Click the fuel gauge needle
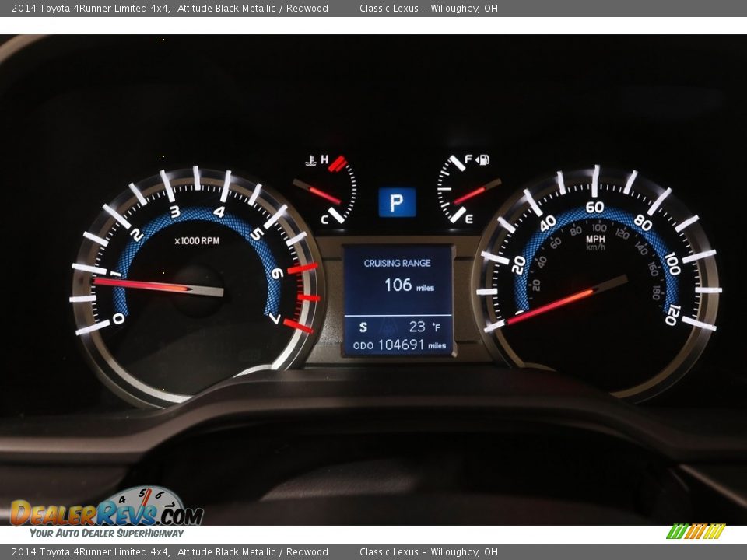 pyautogui.click(x=476, y=192)
